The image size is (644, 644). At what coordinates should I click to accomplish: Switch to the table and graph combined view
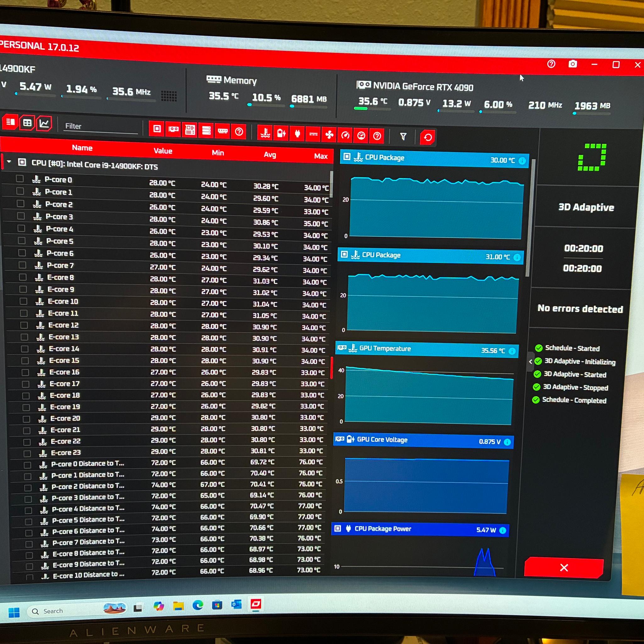click(10, 122)
